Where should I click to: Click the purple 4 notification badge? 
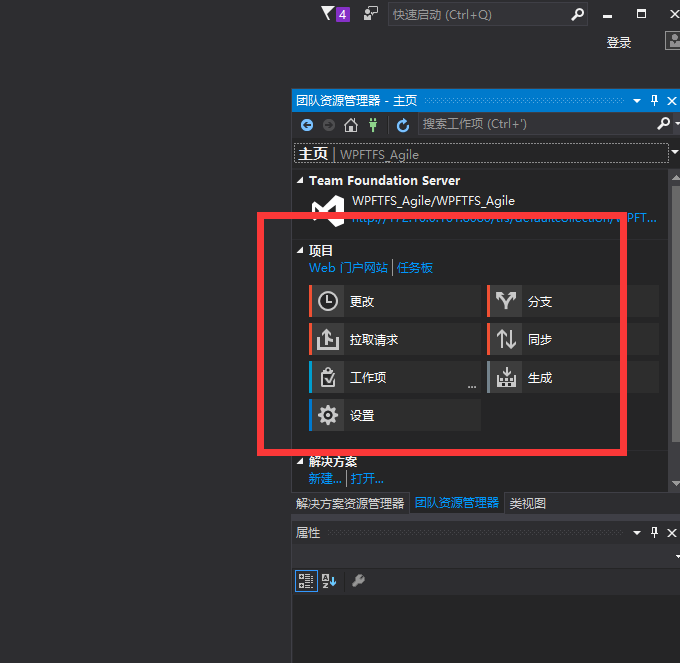point(343,15)
